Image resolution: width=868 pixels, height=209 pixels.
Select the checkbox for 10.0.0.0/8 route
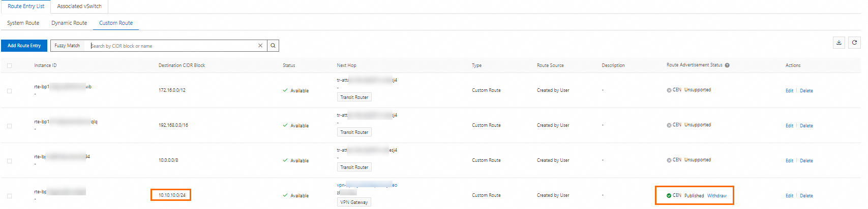pos(9,161)
